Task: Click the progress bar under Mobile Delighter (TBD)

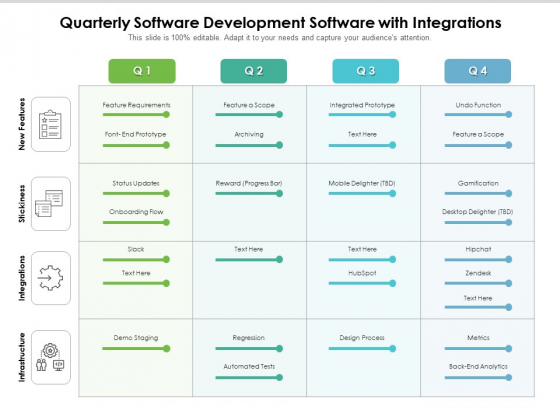Action: (x=362, y=194)
